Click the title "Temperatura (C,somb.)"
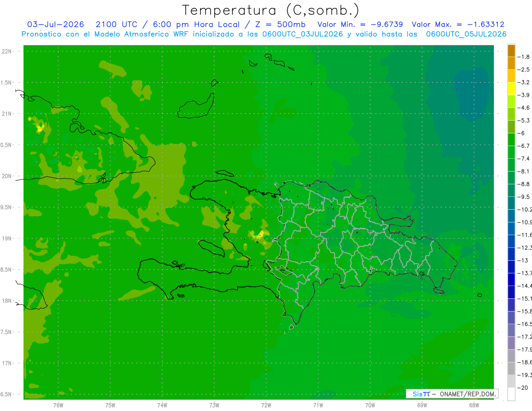 pos(271,10)
